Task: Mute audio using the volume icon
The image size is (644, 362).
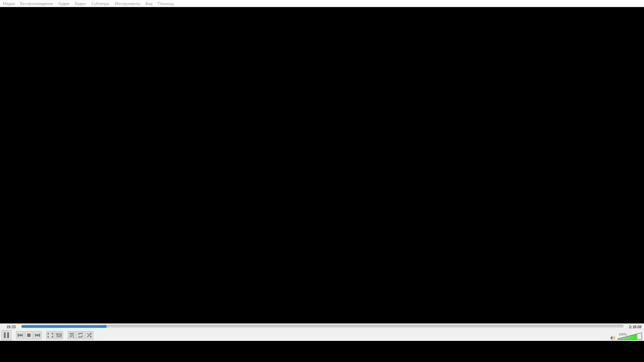Action: (612, 337)
